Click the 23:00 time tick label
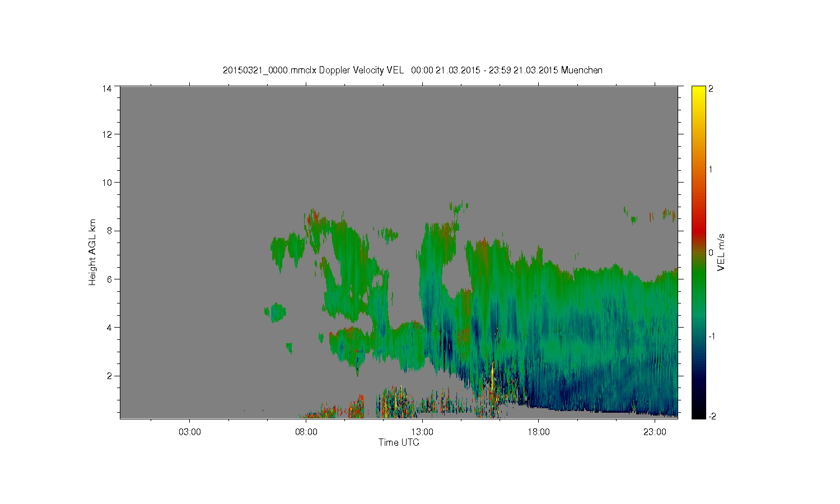Image resolution: width=840 pixels, height=504 pixels. click(655, 432)
